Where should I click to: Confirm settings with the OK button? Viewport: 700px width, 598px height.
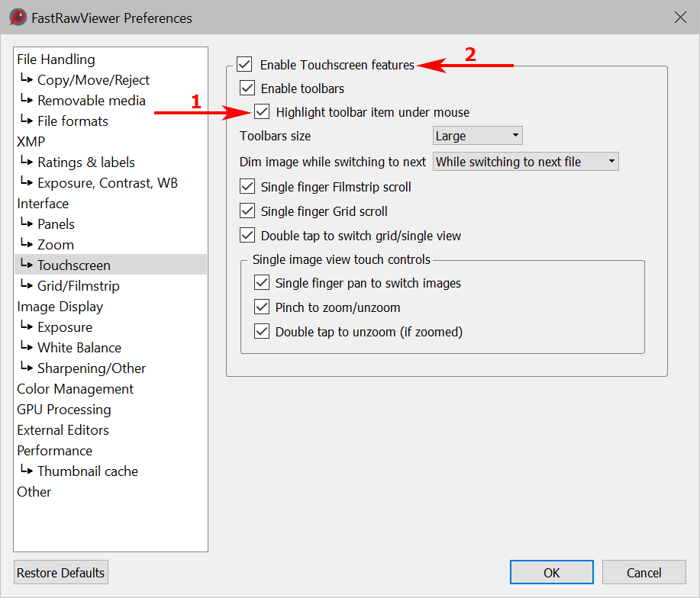click(551, 573)
